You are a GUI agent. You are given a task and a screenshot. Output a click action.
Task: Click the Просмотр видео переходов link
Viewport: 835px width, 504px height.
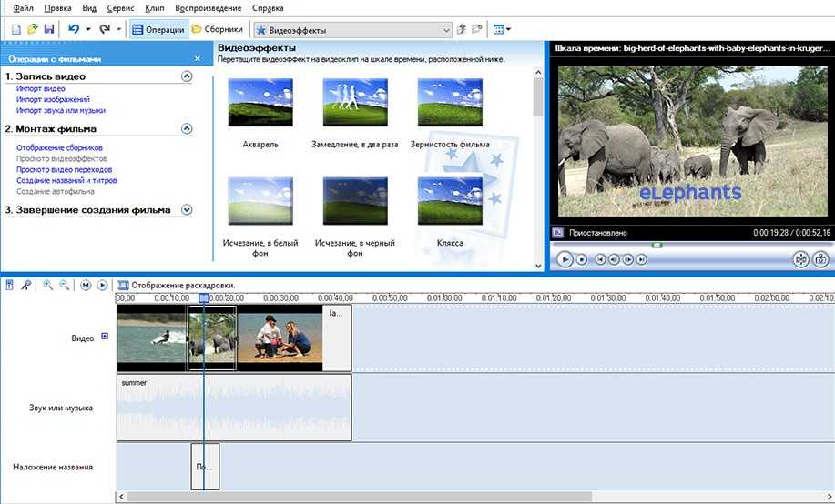[x=64, y=169]
